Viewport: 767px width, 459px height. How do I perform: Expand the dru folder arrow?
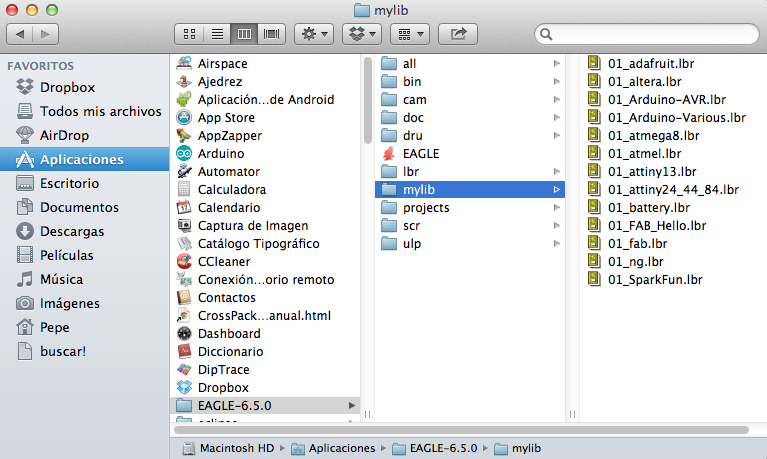pos(557,136)
